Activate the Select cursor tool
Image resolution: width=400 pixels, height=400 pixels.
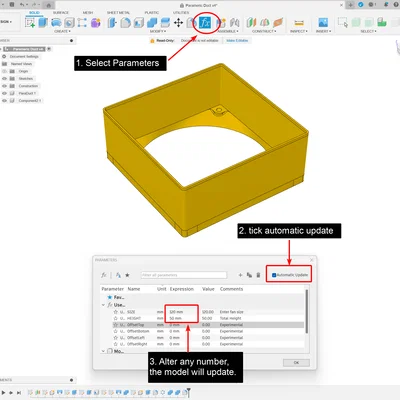tap(343, 23)
